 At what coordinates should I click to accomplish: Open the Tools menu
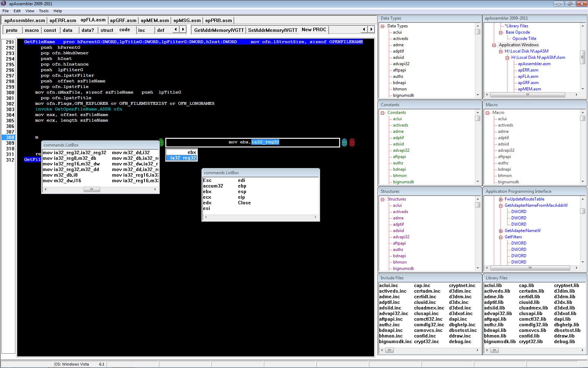click(x=44, y=11)
